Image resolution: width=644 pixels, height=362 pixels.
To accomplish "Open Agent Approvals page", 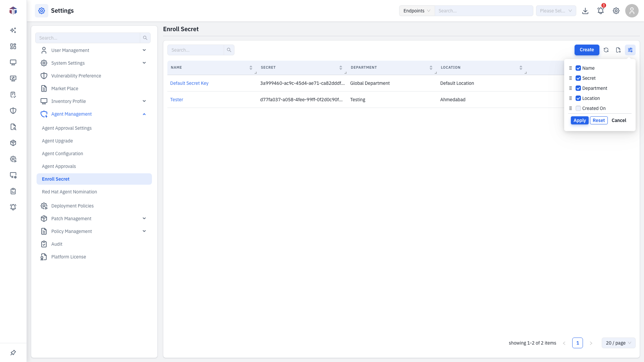I will [59, 166].
